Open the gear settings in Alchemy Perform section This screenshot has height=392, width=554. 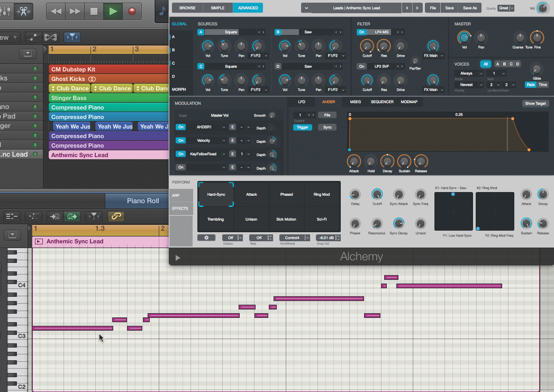(x=206, y=238)
